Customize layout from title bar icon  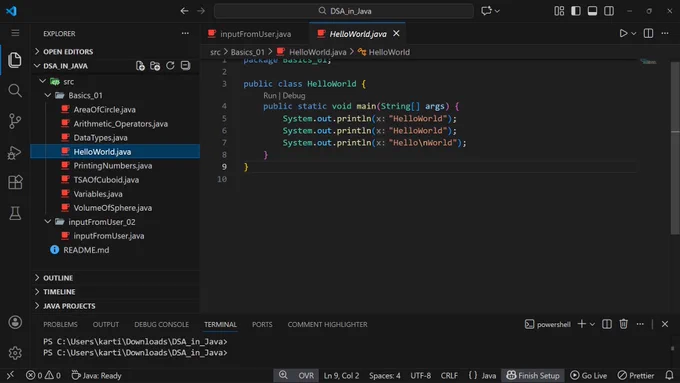pos(559,11)
